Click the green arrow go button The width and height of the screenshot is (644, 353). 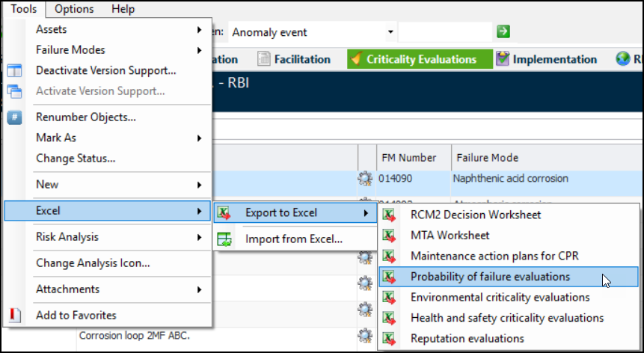[x=503, y=31]
